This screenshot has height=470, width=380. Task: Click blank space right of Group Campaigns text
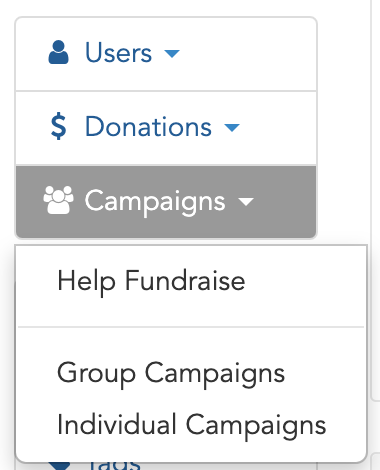(324, 374)
